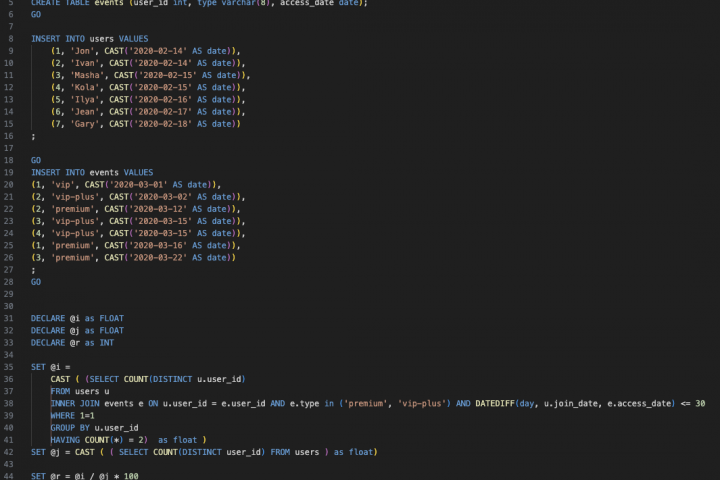Click line number 8 in the gutter
The width and height of the screenshot is (720, 480).
[x=11, y=39]
